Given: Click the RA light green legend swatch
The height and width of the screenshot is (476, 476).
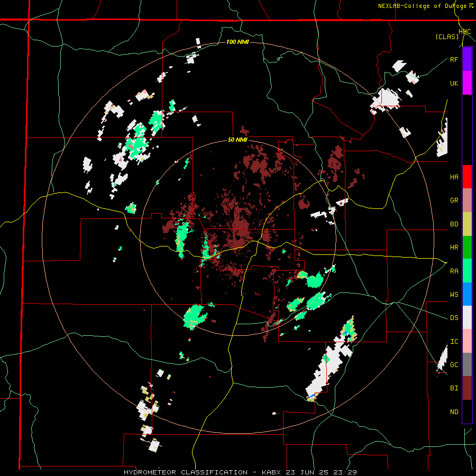Looking at the screenshot, I should [x=467, y=271].
